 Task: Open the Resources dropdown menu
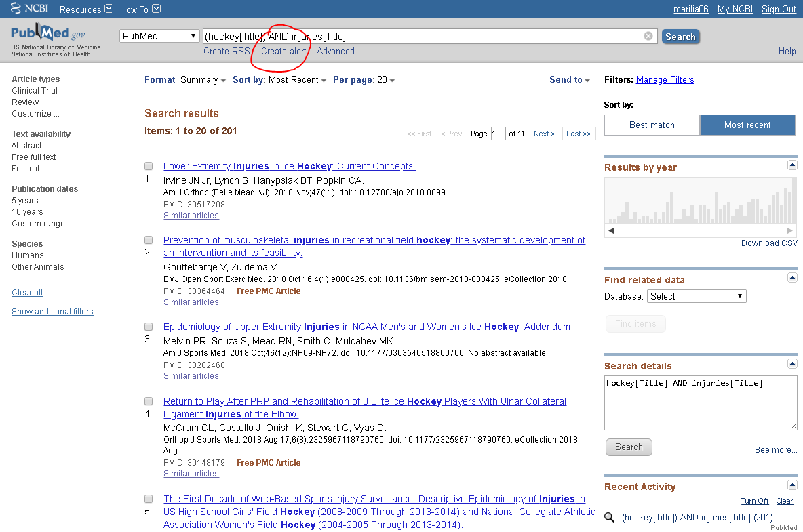tap(86, 9)
